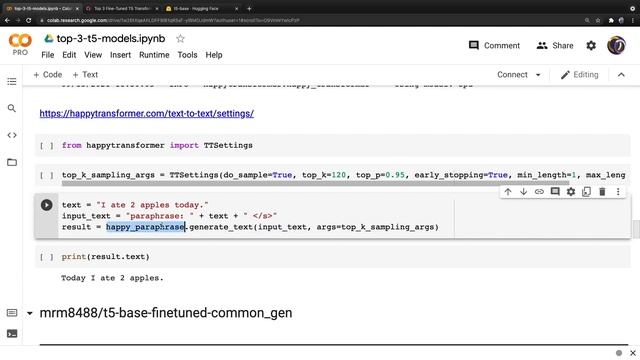Open the Files sidebar
Viewport: 640px width, 360px height.
12,162
